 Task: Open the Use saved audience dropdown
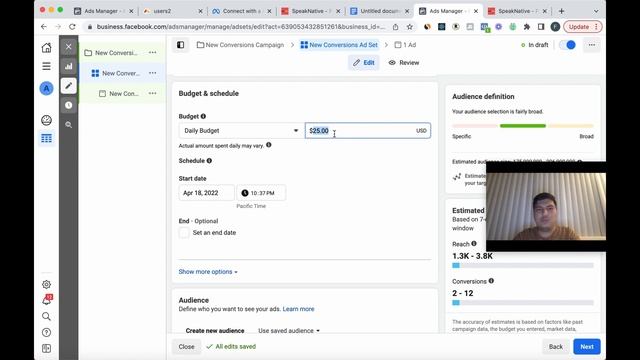click(x=289, y=331)
